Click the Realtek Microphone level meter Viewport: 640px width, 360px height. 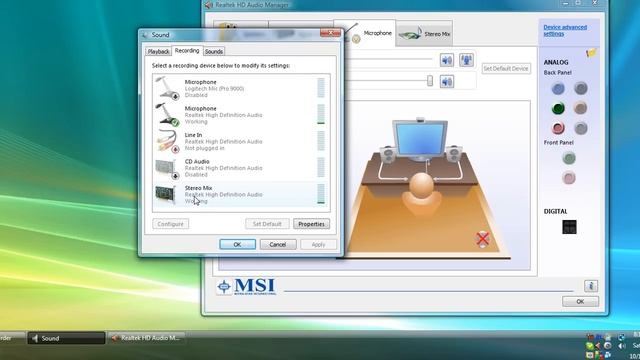pos(321,114)
